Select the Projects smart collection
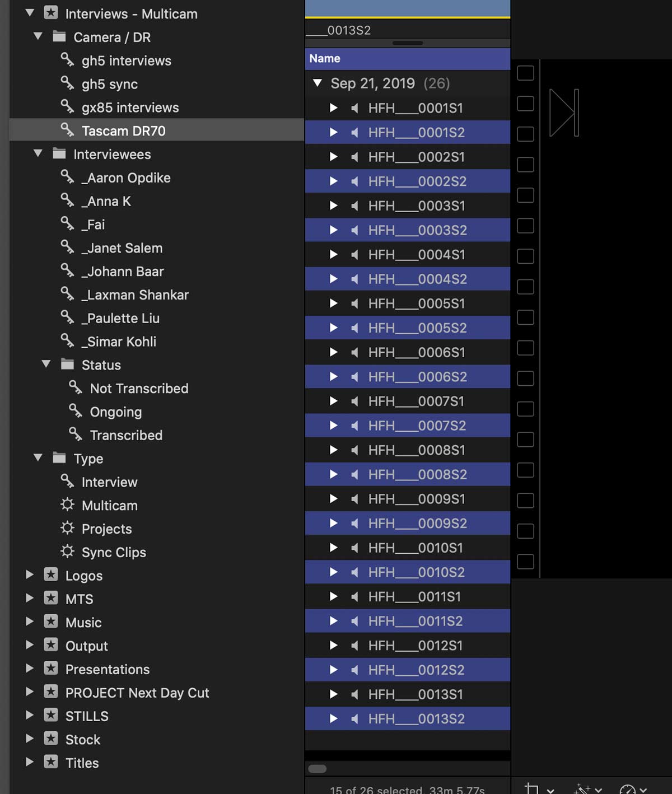The width and height of the screenshot is (672, 794). coord(106,529)
